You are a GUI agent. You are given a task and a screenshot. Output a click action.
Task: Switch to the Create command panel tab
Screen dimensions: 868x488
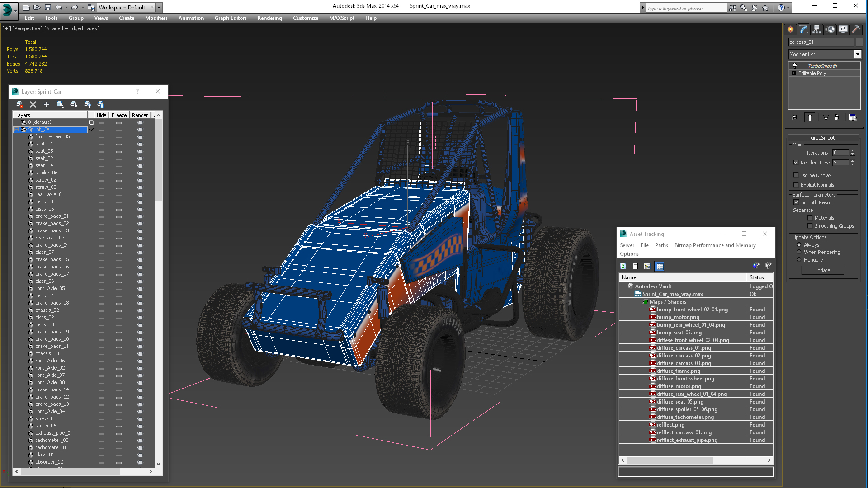(790, 29)
